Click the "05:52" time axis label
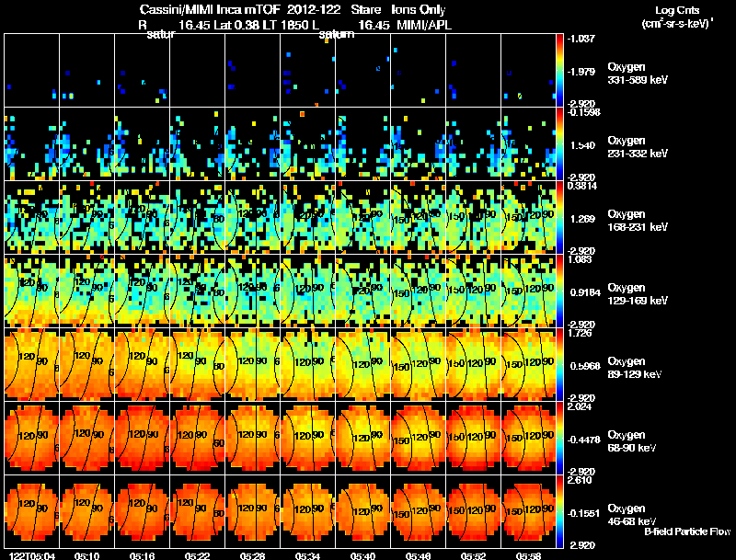The image size is (736, 560). click(473, 556)
